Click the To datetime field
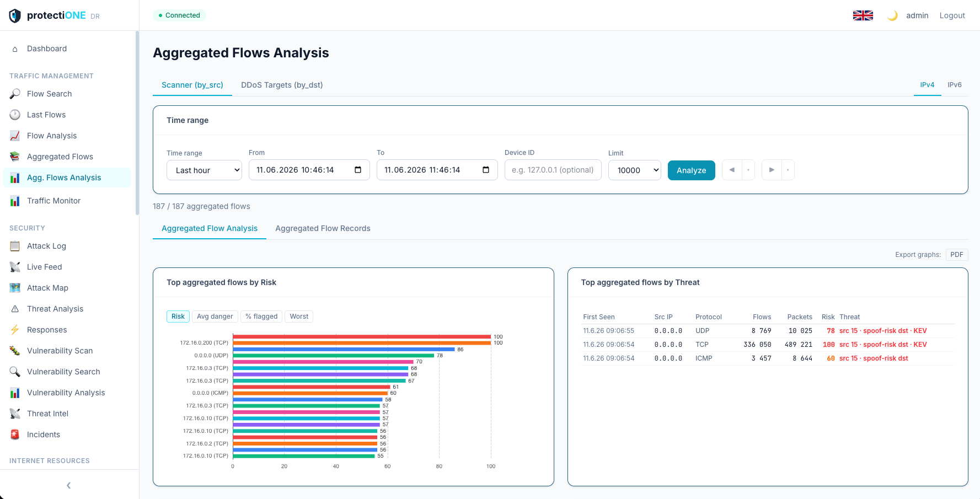The width and height of the screenshot is (980, 499). [437, 170]
